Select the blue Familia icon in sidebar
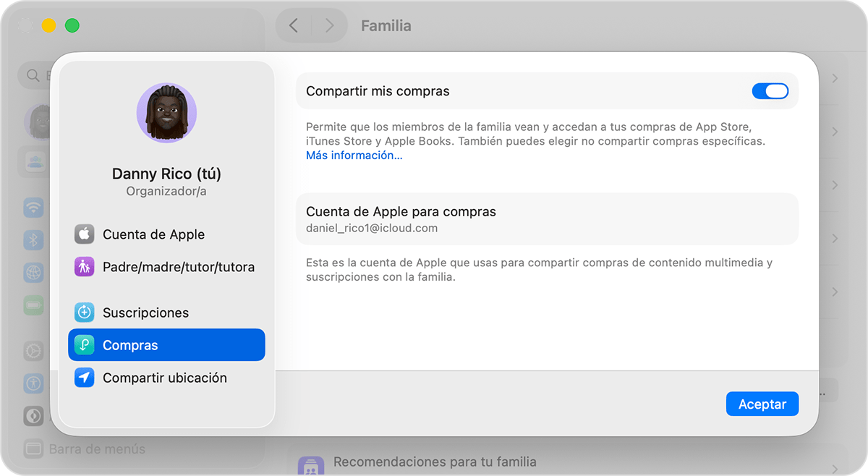868x476 pixels. pyautogui.click(x=35, y=161)
